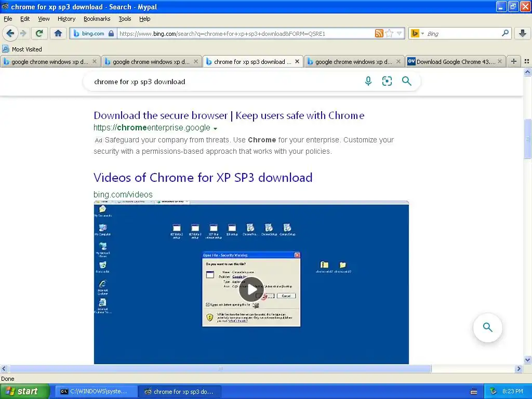This screenshot has width=532, height=399.
Task: Switch to the first google chrome windows xp tab
Action: [x=50, y=61]
